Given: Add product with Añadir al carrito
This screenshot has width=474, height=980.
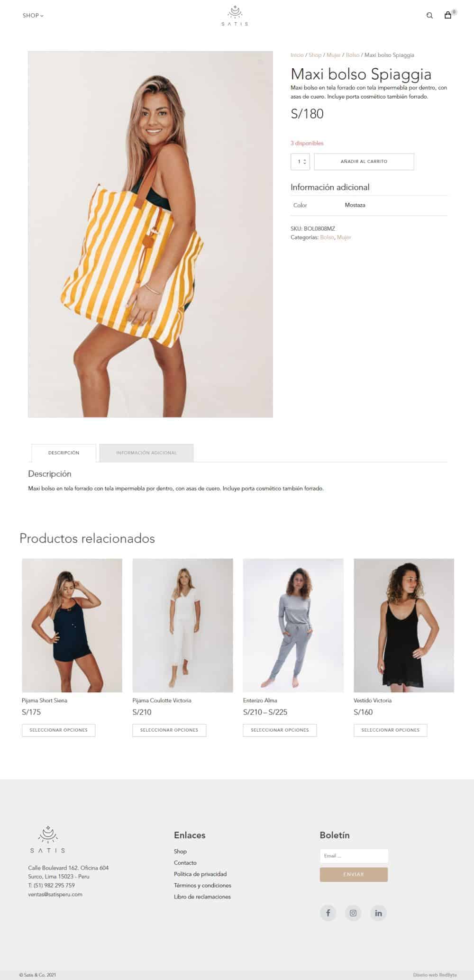Looking at the screenshot, I should click(x=364, y=162).
